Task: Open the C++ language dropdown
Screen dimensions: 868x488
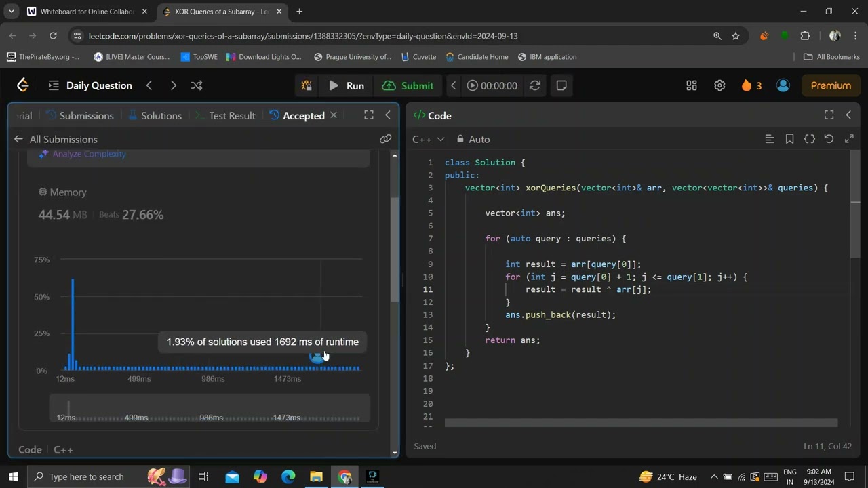Action: coord(428,139)
